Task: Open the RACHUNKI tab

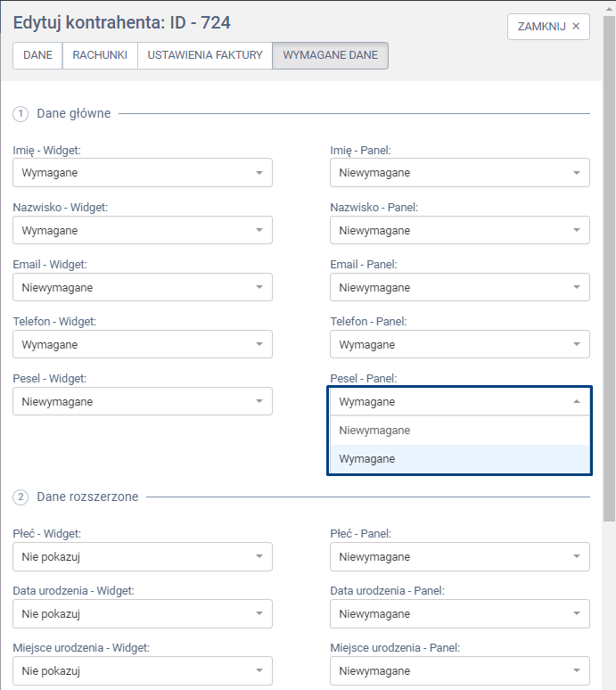Action: pyautogui.click(x=100, y=55)
